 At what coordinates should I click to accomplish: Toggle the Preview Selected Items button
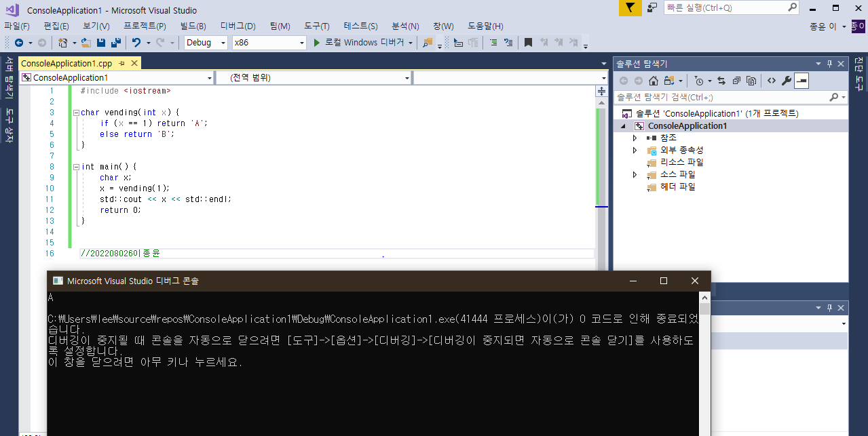click(x=801, y=81)
